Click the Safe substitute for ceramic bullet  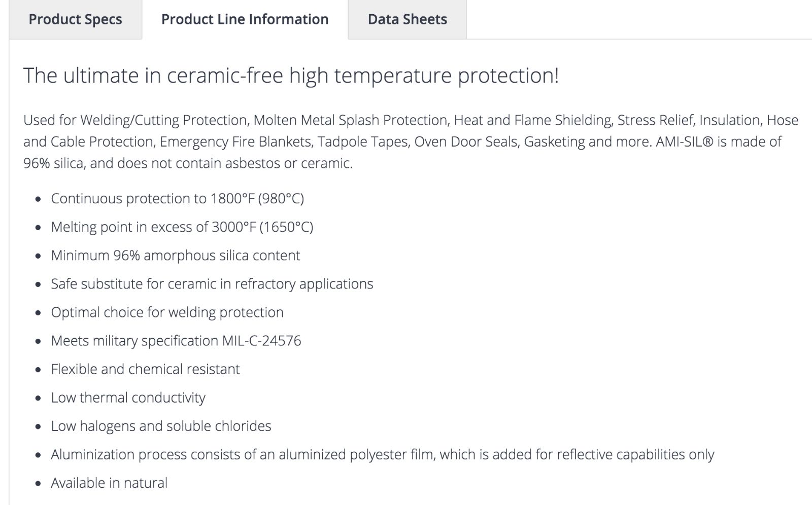(x=212, y=283)
